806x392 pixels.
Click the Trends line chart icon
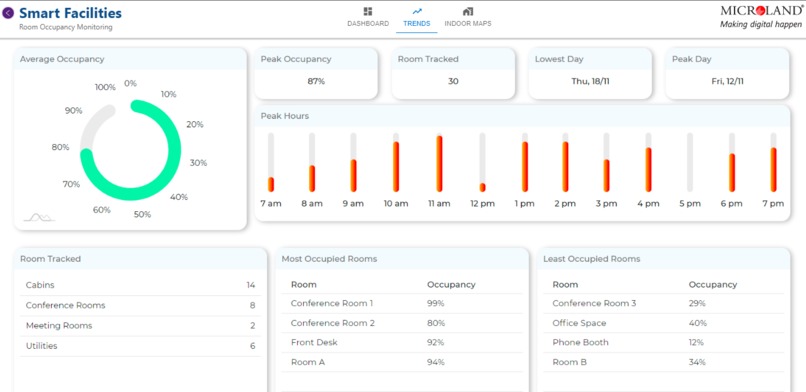[x=417, y=11]
